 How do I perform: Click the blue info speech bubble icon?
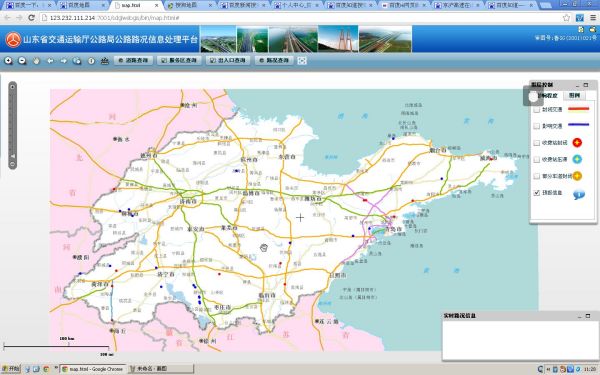click(x=579, y=195)
